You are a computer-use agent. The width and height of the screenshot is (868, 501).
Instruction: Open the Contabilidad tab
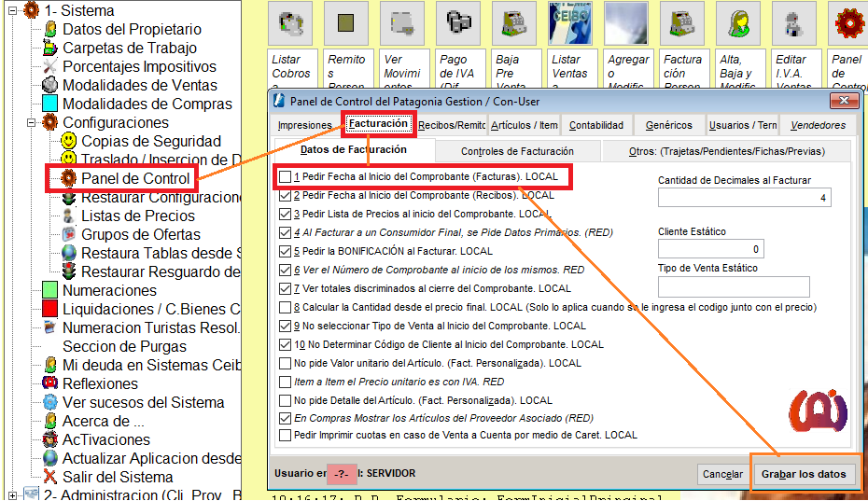click(596, 126)
